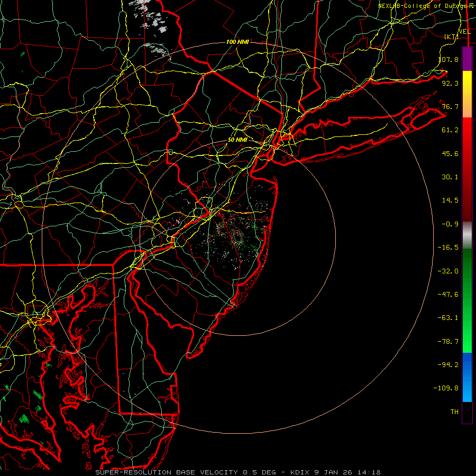Click the "9 JAN 26 14:18" timestamp

(347, 472)
